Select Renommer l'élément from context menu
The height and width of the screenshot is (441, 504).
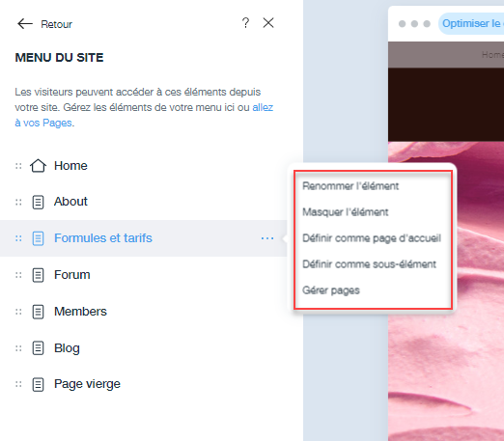point(350,186)
